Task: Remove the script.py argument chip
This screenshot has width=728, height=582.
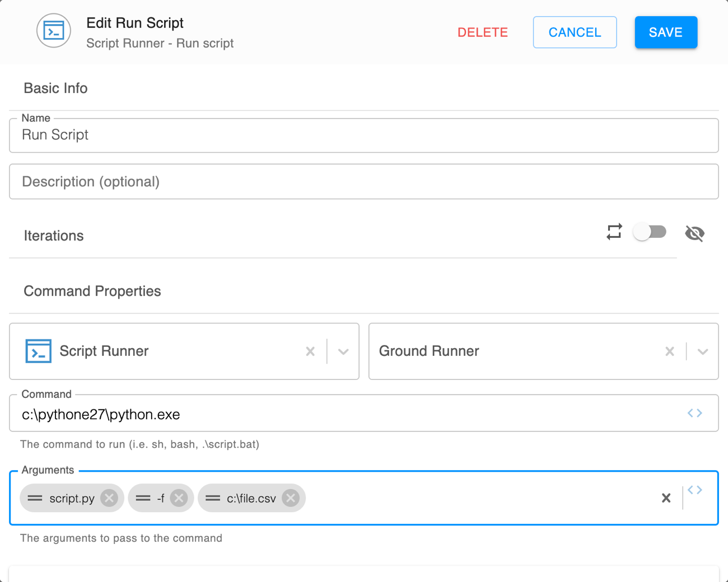Action: pyautogui.click(x=109, y=498)
